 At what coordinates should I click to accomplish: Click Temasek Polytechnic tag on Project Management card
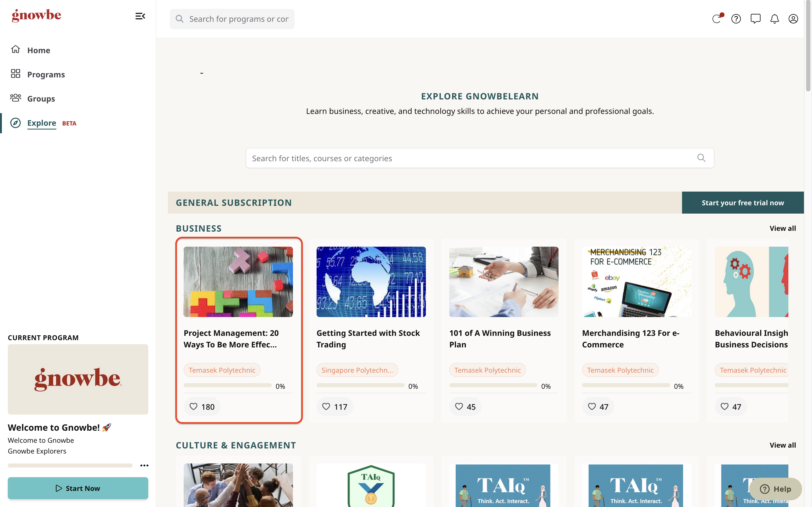[x=222, y=370]
